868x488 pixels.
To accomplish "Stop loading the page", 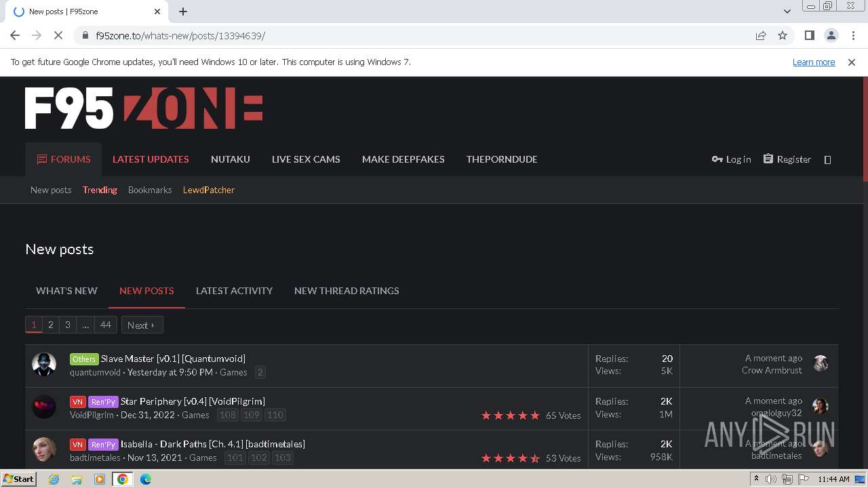I will (58, 35).
